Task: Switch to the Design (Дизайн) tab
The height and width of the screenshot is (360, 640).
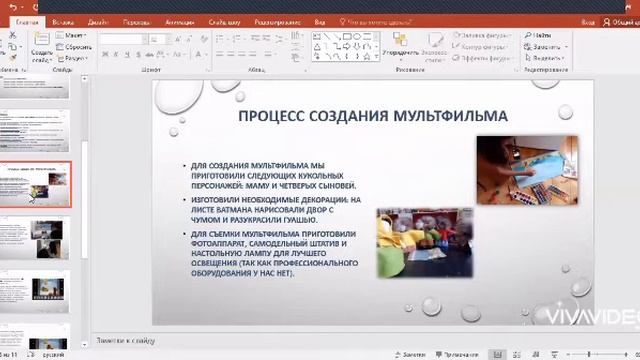Action: point(98,22)
